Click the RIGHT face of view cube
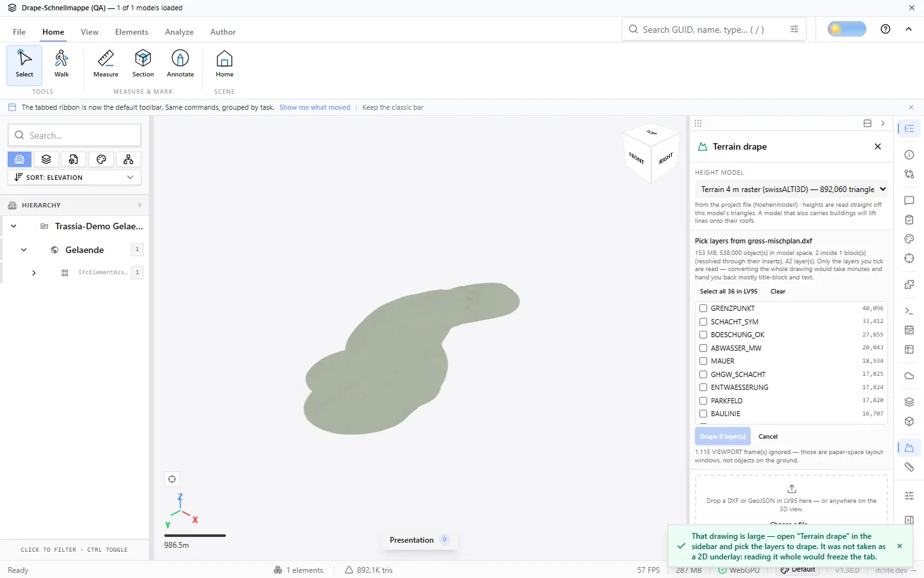 (666, 158)
